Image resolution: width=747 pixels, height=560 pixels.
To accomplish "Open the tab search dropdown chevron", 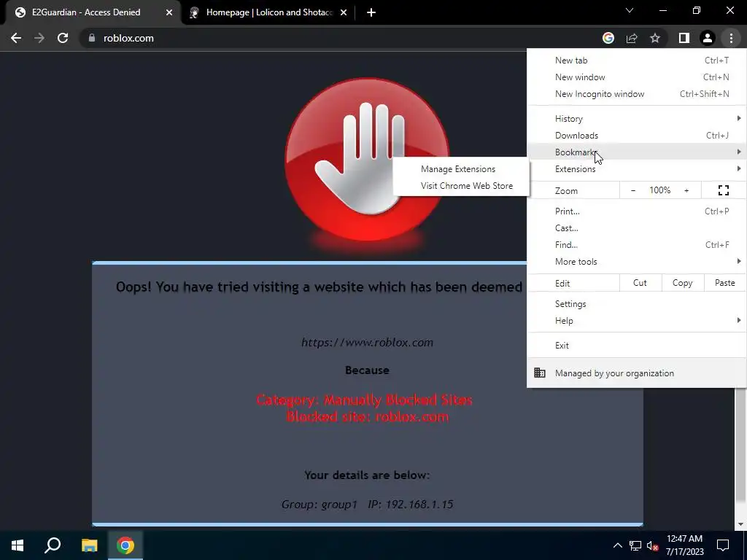I will (630, 10).
